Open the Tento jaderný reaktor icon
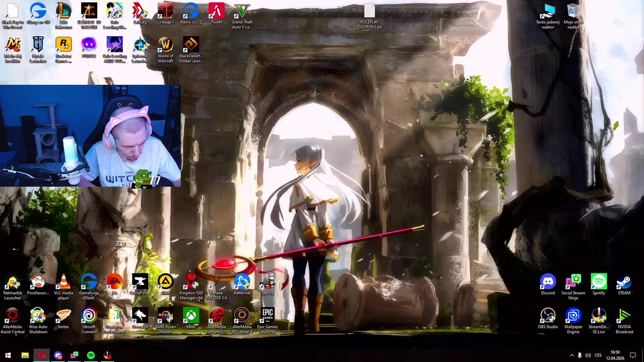 click(x=548, y=17)
